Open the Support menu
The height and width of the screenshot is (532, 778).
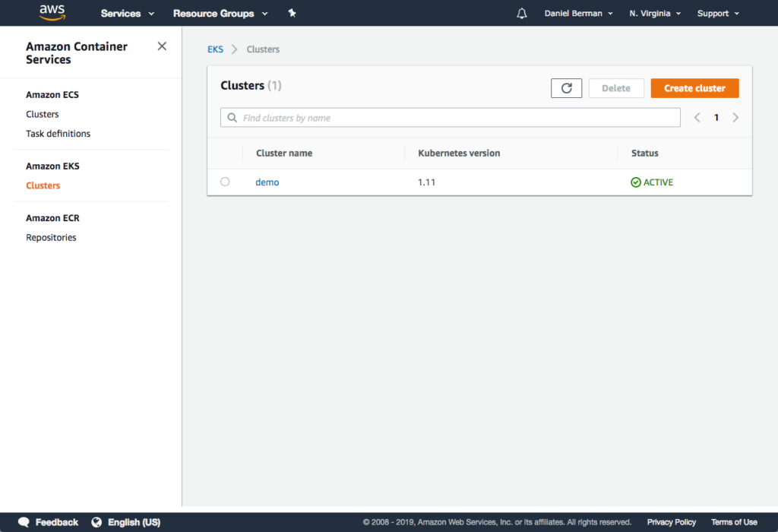click(718, 14)
